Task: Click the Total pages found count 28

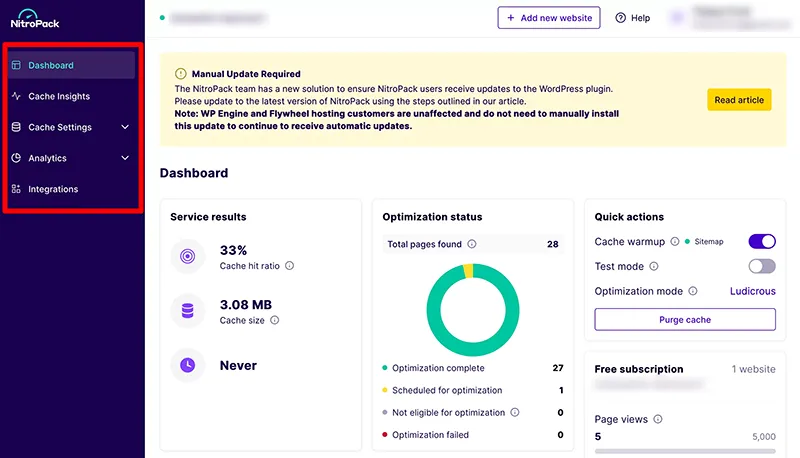Action: point(553,244)
